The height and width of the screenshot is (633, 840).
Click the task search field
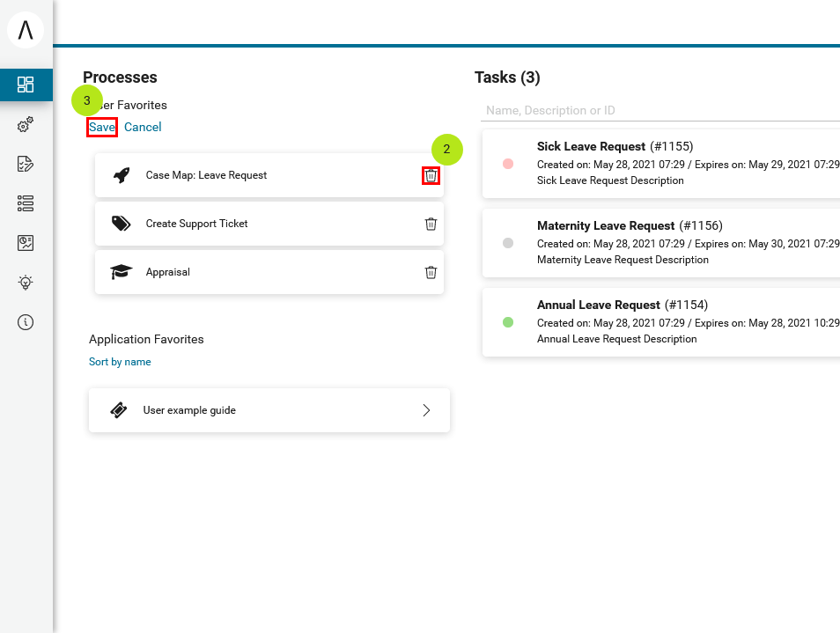pyautogui.click(x=660, y=110)
